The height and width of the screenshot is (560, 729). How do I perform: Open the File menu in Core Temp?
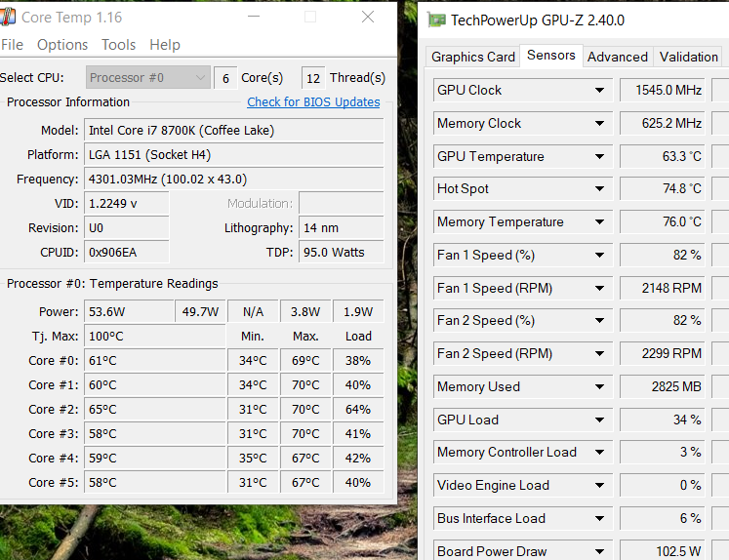[12, 45]
